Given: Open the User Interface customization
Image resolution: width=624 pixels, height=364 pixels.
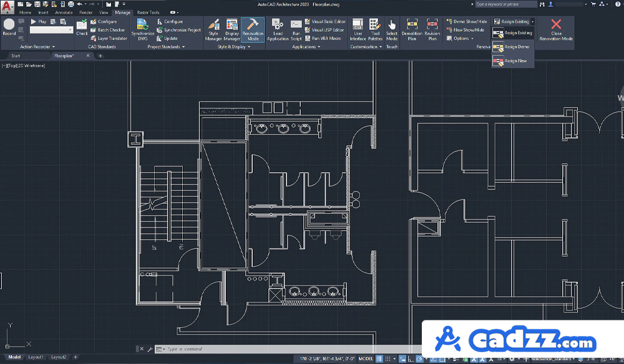Looking at the screenshot, I should coord(358,29).
